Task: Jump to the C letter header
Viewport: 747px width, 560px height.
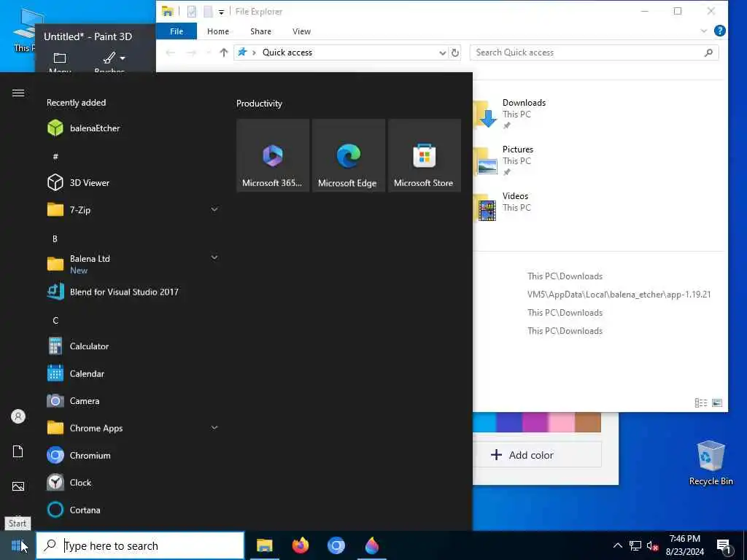Action: [55, 321]
